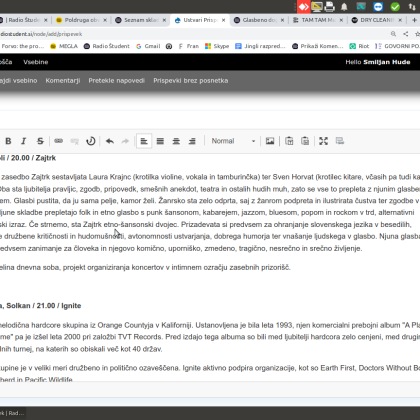Open Vsebine in black admin bar
The image size is (420, 420).
point(36,62)
